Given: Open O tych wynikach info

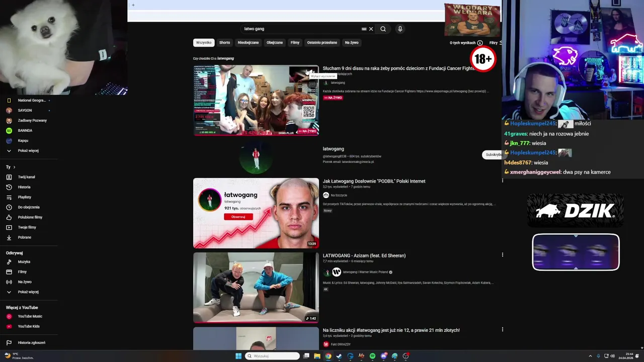Looking at the screenshot, I should click(466, 43).
